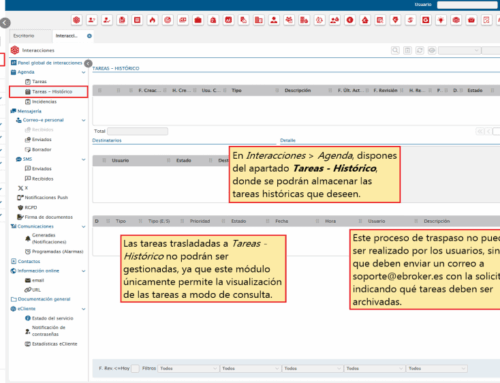Image resolution: width=500 pixels, height=383 pixels.
Task: Click the X (Twitter) icon in the Mensajería tree
Action: (x=21, y=188)
